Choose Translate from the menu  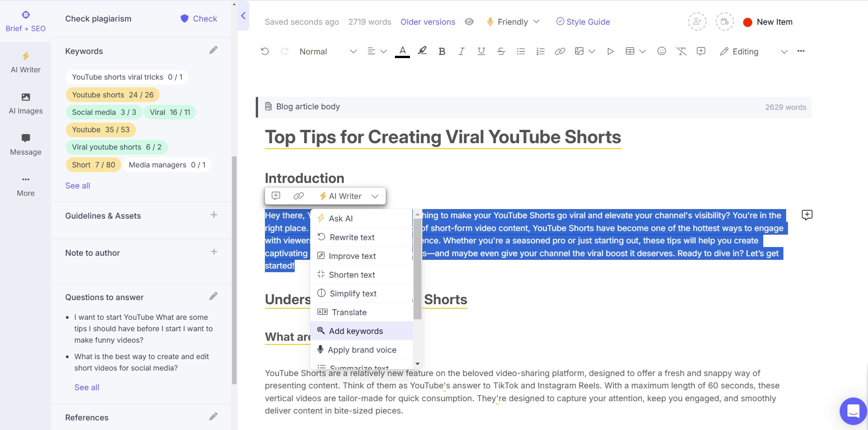pos(361,312)
